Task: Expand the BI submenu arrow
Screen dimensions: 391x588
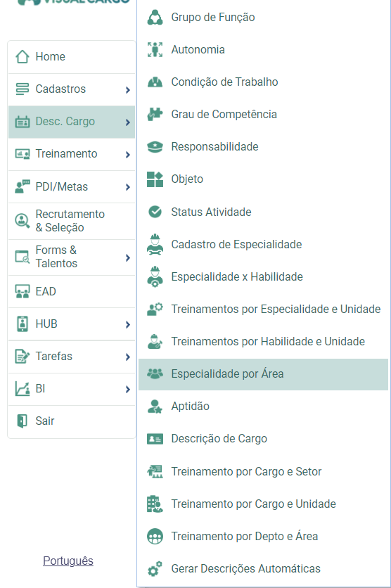Action: pos(128,389)
